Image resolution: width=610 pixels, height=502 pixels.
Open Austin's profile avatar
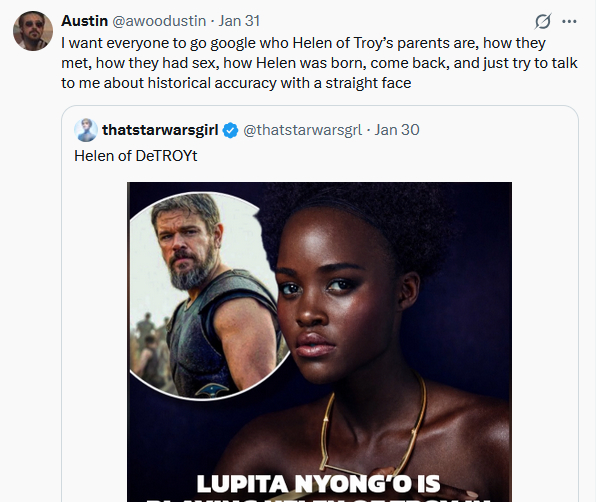[32, 31]
